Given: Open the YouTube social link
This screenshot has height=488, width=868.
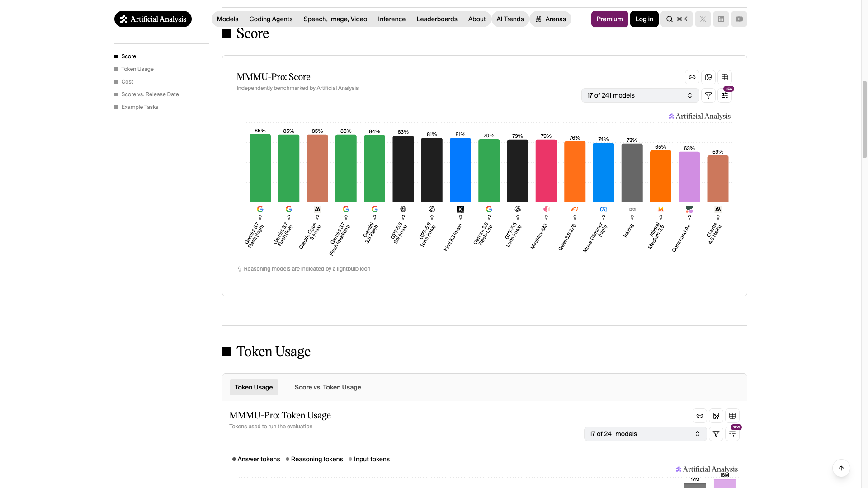Looking at the screenshot, I should (739, 19).
